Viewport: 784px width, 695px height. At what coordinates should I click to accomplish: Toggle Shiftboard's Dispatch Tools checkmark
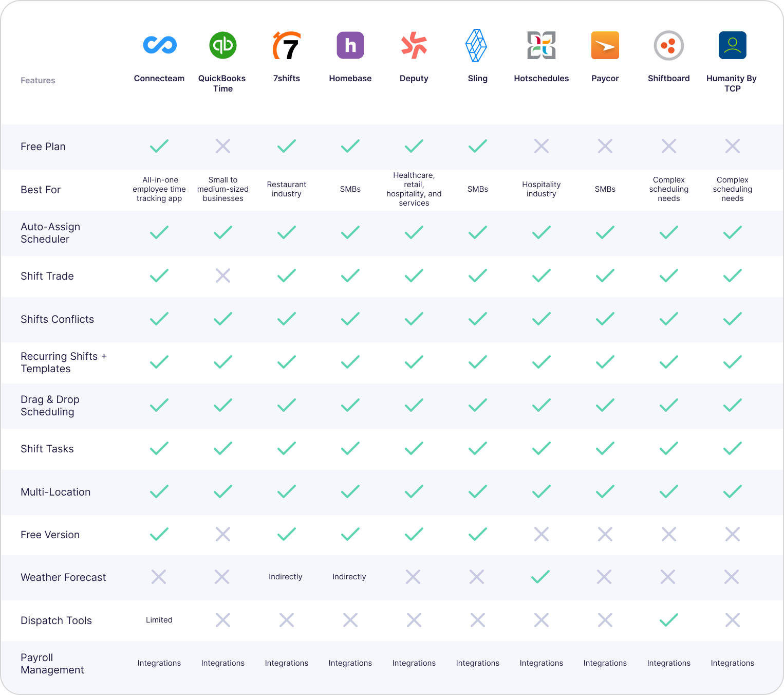coord(668,620)
